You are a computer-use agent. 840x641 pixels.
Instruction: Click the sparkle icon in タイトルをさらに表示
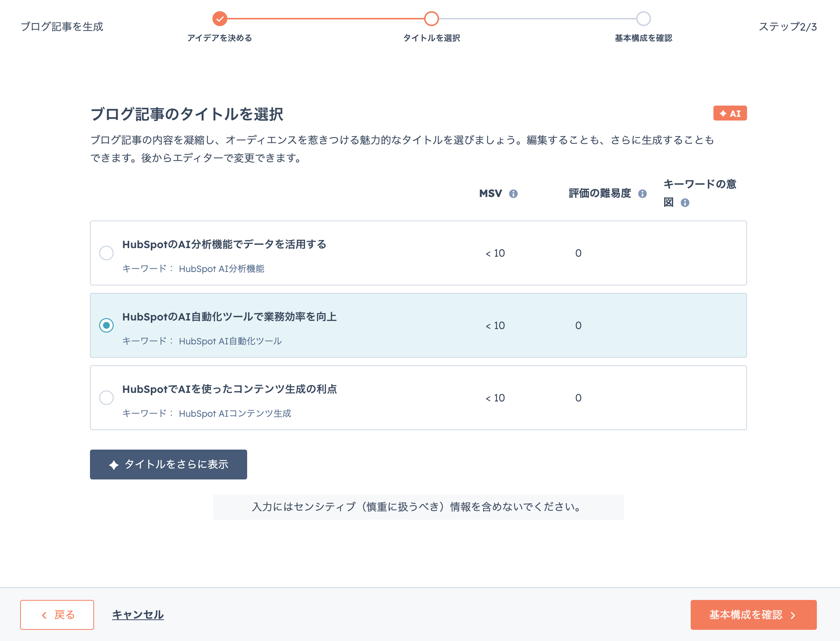[114, 465]
